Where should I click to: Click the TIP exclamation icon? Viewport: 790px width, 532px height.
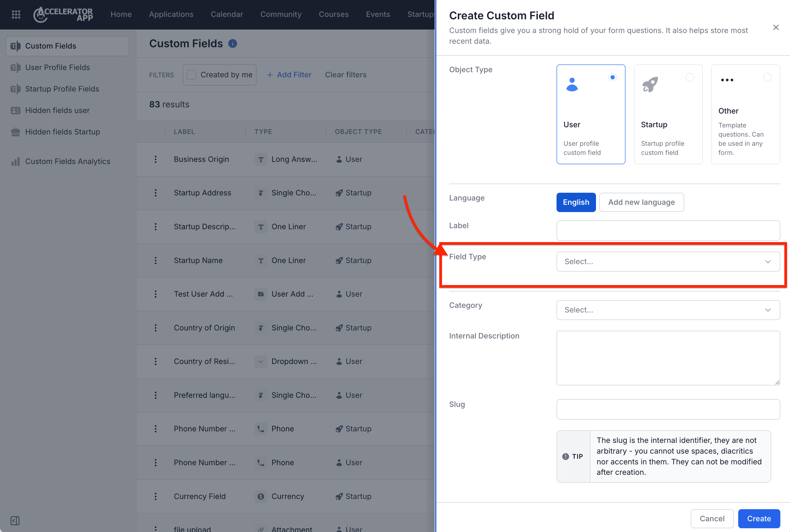pyautogui.click(x=565, y=456)
